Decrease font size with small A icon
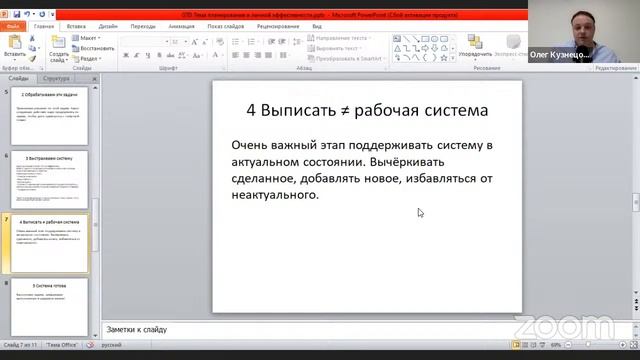 click(205, 42)
